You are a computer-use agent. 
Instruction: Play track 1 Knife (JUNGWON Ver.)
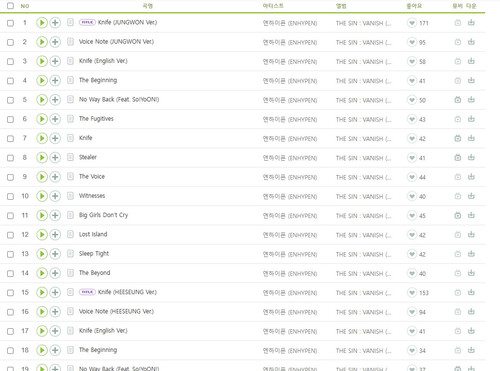tap(42, 23)
